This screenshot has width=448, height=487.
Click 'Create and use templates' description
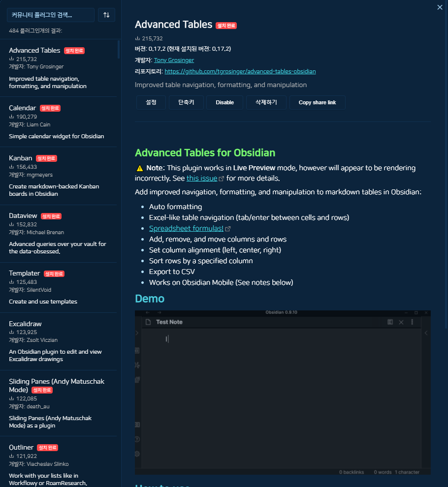pyautogui.click(x=43, y=302)
